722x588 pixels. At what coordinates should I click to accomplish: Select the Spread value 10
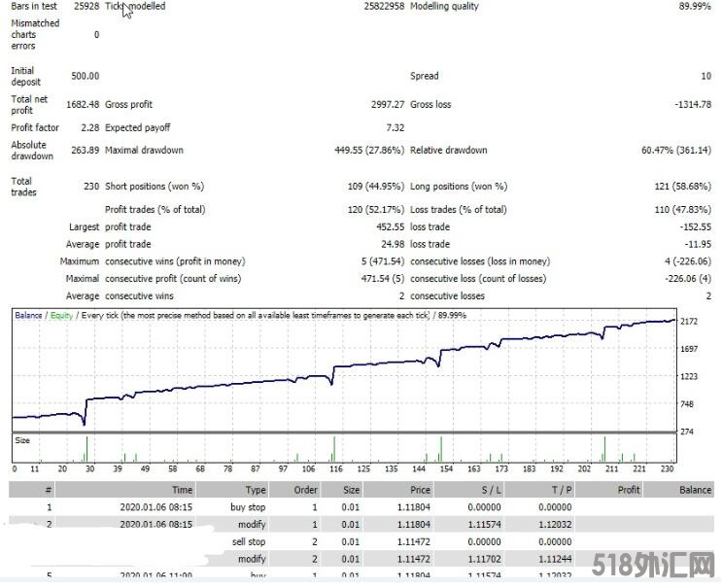[705, 77]
